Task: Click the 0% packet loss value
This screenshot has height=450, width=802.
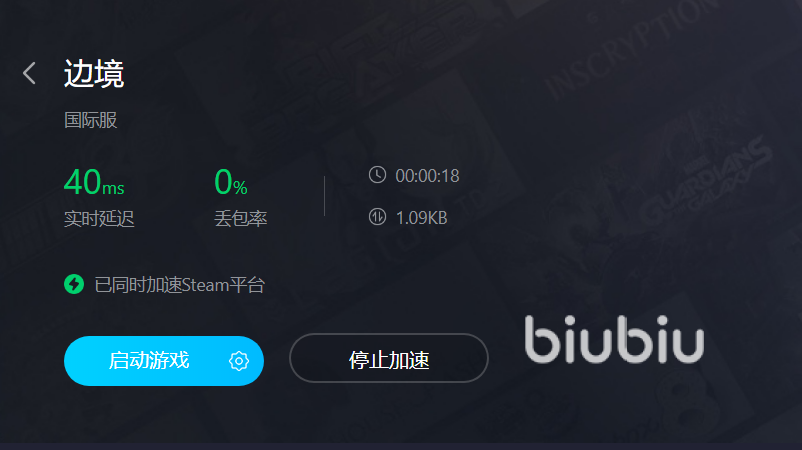Action: pos(231,182)
